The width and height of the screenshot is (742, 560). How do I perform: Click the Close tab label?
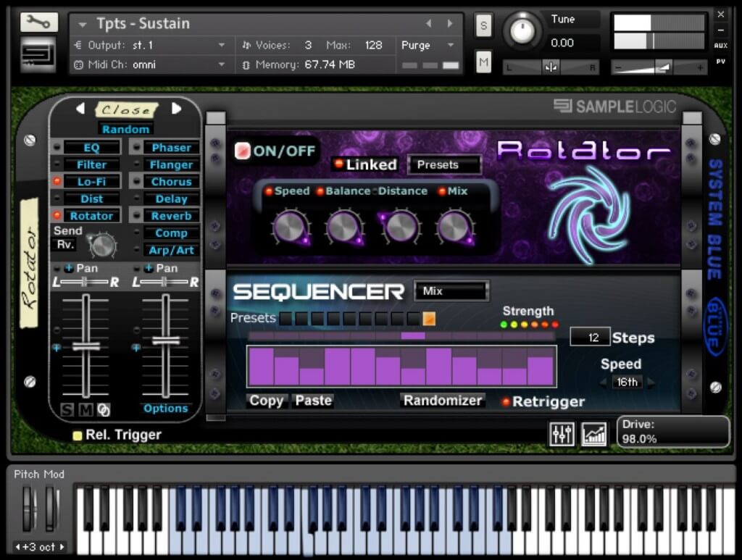pos(126,109)
